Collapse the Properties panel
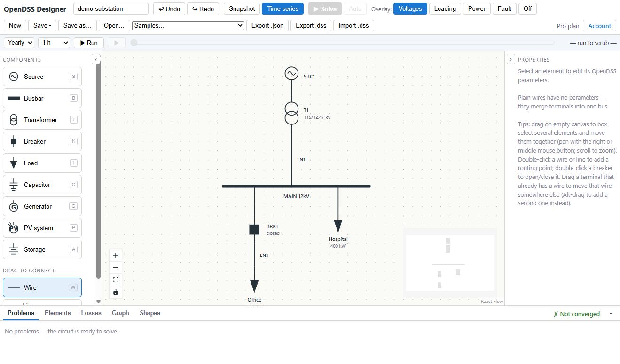This screenshot has height=364, width=620. pos(511,59)
